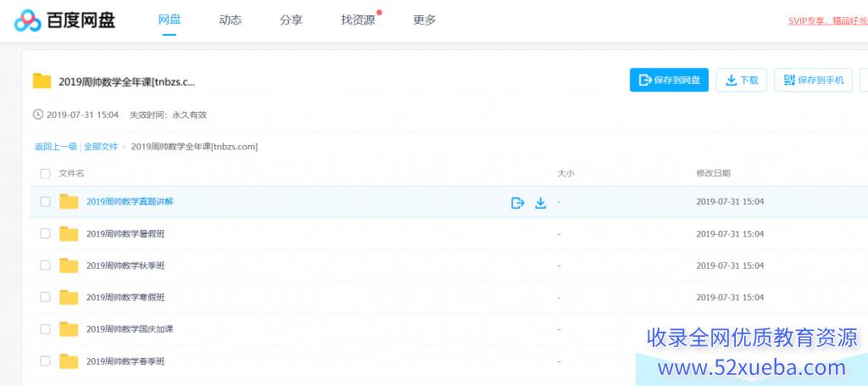The height and width of the screenshot is (386, 868).
Task: Click the share title 2019周帅数学全年课[tnbzs.c...
Action: tap(127, 81)
